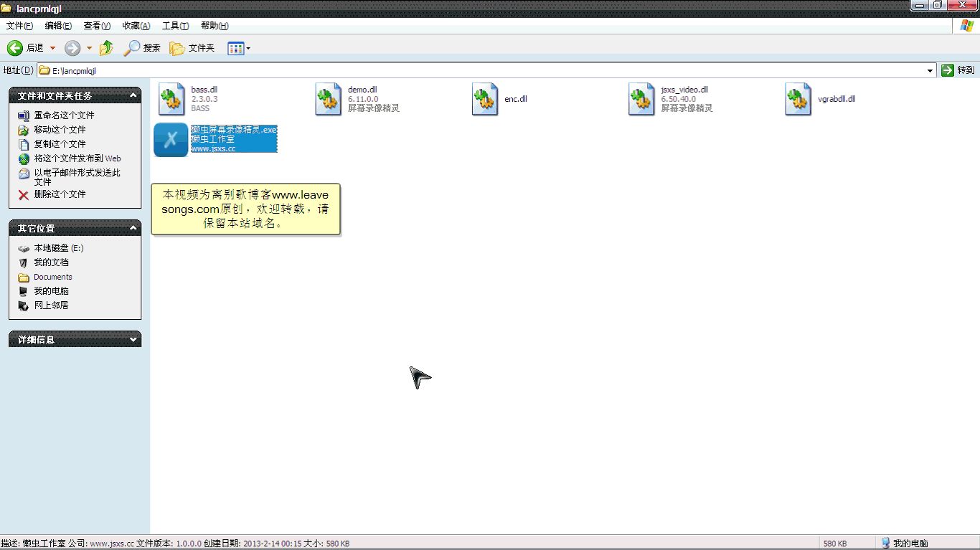Open 本地磁盘 (E:) link
Viewport: 980px width, 550px height.
[x=59, y=248]
